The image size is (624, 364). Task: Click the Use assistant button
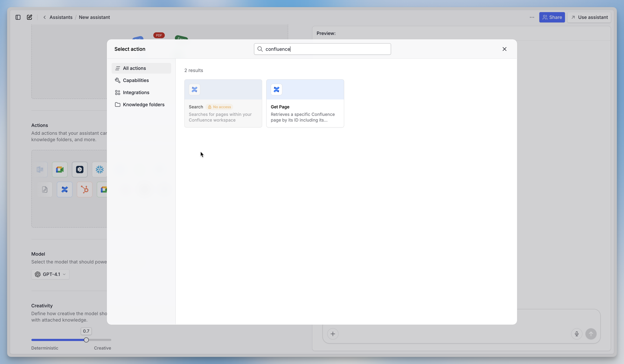pos(589,17)
